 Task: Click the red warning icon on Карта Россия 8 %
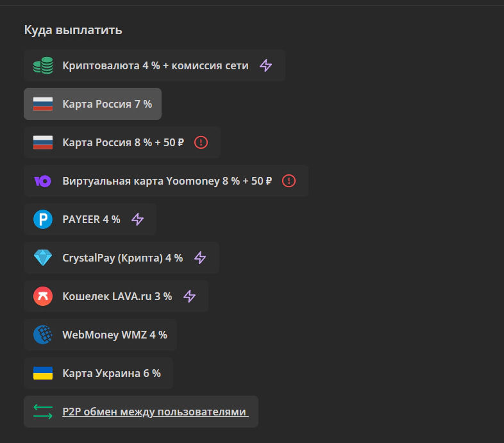201,142
